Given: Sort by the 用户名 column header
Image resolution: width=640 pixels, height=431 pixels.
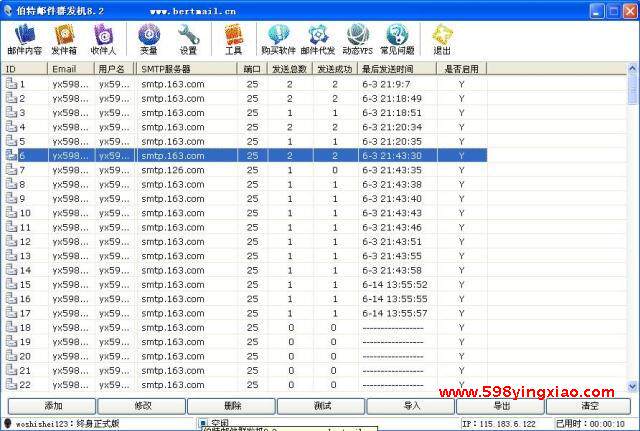Looking at the screenshot, I should coord(115,69).
